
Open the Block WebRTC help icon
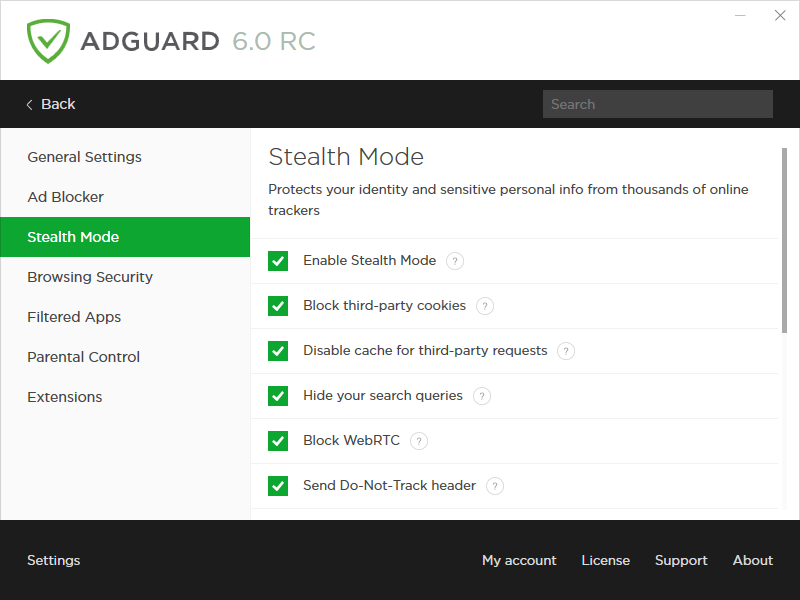tap(419, 441)
